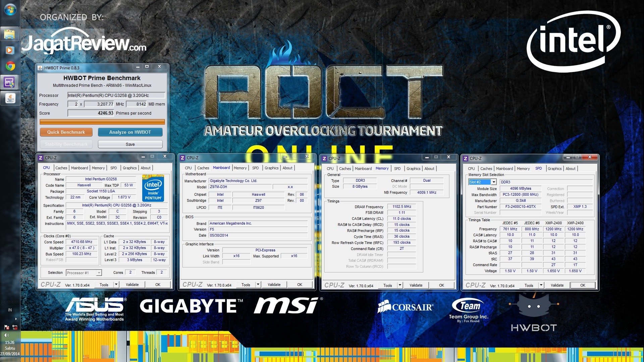Click the HWBOT Prime progress bar

(x=102, y=122)
